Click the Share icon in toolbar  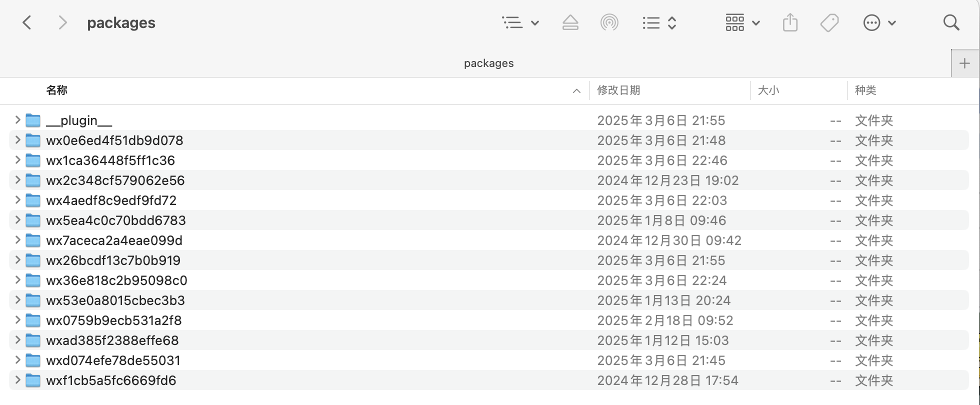(x=790, y=23)
